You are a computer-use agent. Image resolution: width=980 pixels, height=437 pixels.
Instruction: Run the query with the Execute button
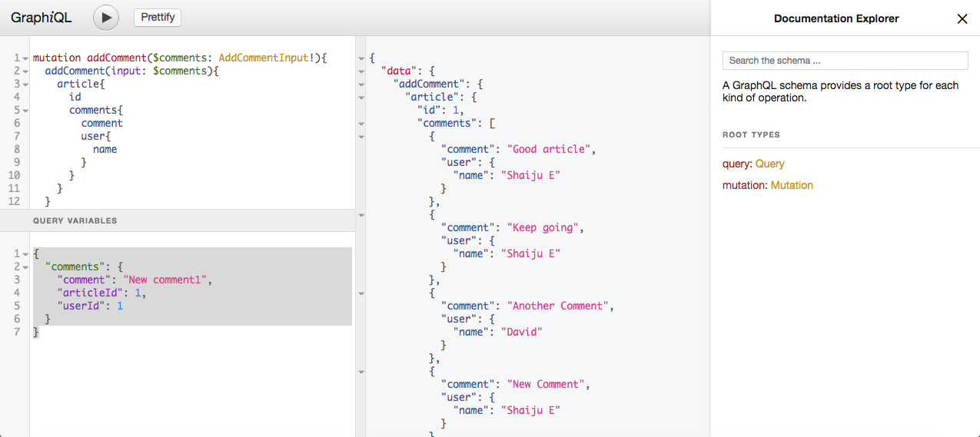(106, 18)
